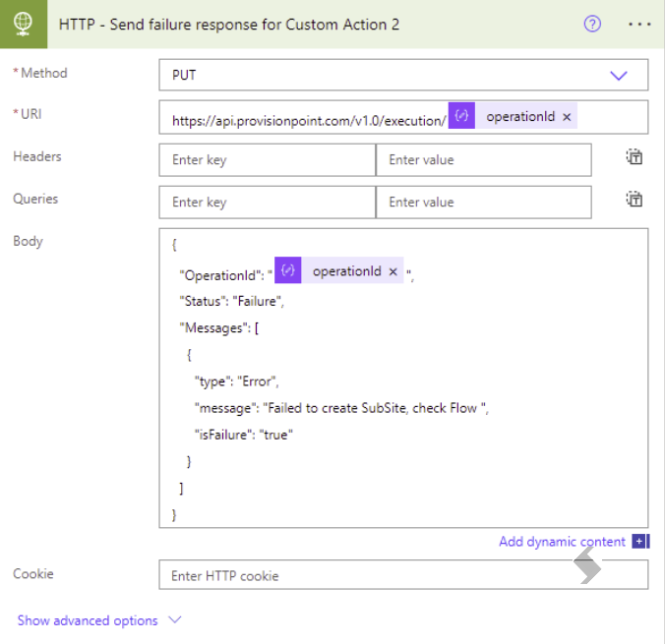665x644 pixels.
Task: Expand the Show advanced options chevron
Action: click(175, 620)
